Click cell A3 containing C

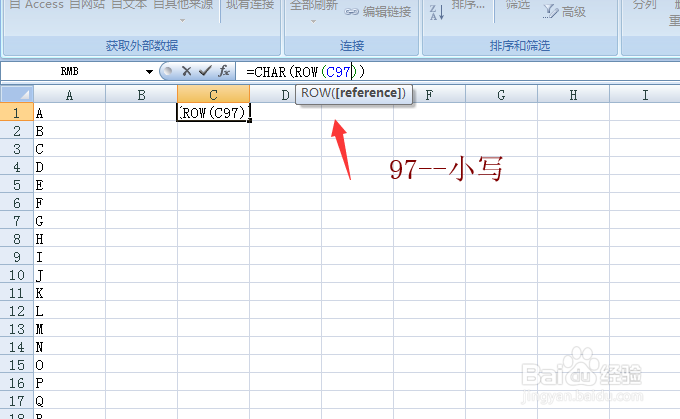[69, 149]
